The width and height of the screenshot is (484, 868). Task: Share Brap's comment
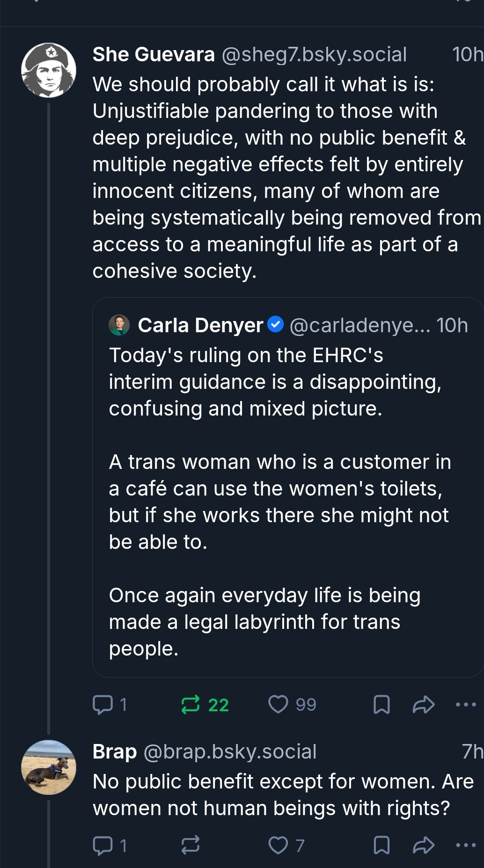click(424, 845)
